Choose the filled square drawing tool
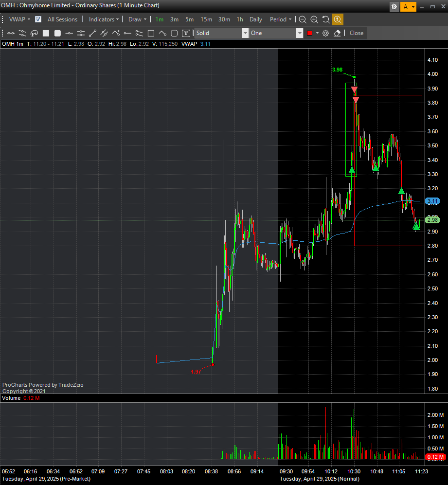This screenshot has height=485, width=448. pyautogui.click(x=46, y=33)
